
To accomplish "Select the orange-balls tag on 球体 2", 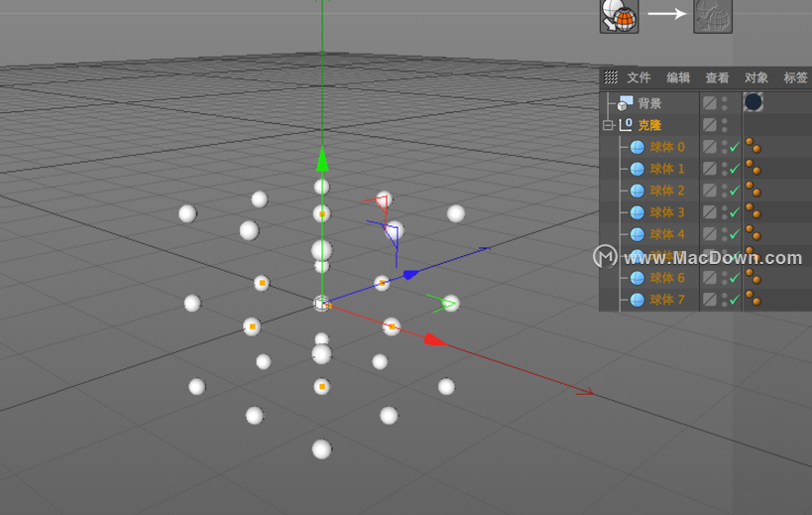I will 753,190.
